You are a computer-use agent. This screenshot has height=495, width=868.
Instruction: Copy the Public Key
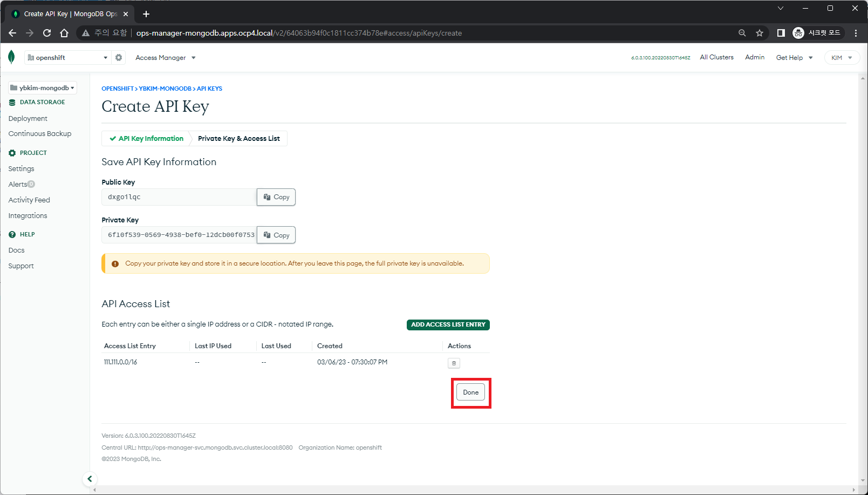click(x=276, y=197)
